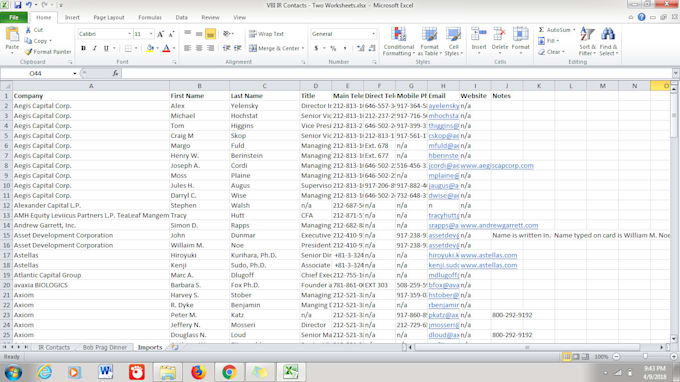Screen dimensions: 680x382
Task: Expand Merge & Center options arrow
Action: [303, 48]
